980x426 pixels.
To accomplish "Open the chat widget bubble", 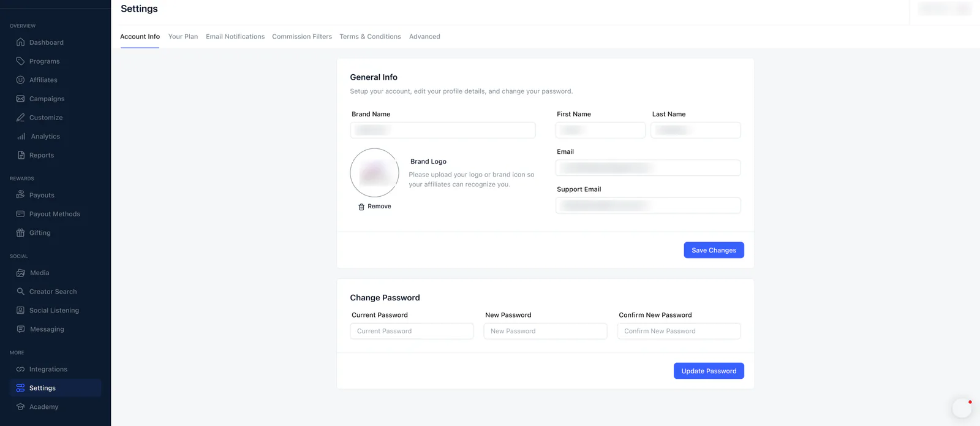I will click(x=962, y=408).
